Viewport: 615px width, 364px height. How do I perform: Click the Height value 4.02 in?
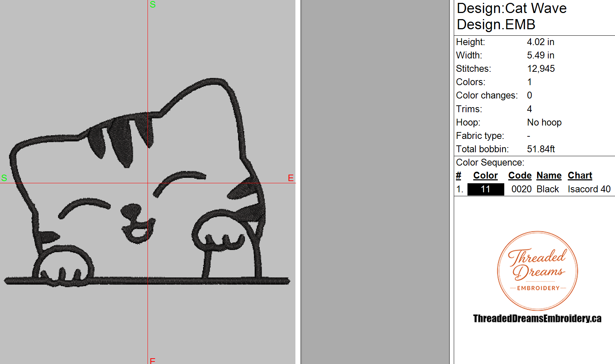pos(540,42)
